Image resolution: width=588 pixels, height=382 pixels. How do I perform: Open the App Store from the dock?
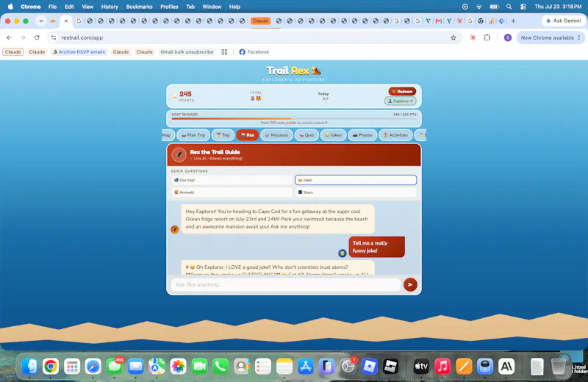click(306, 367)
